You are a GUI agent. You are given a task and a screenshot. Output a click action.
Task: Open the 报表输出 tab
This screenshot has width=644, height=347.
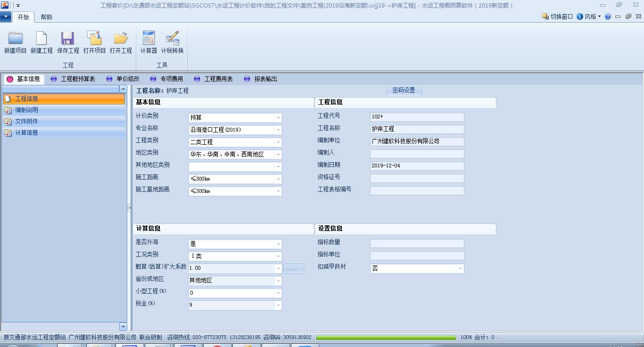[261, 79]
